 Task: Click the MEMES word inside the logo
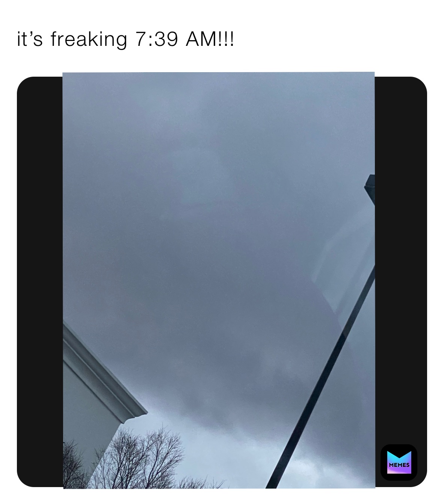pyautogui.click(x=399, y=465)
